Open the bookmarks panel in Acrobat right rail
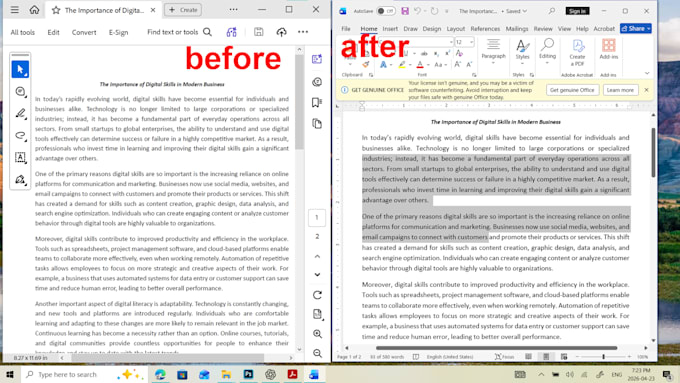 [317, 102]
